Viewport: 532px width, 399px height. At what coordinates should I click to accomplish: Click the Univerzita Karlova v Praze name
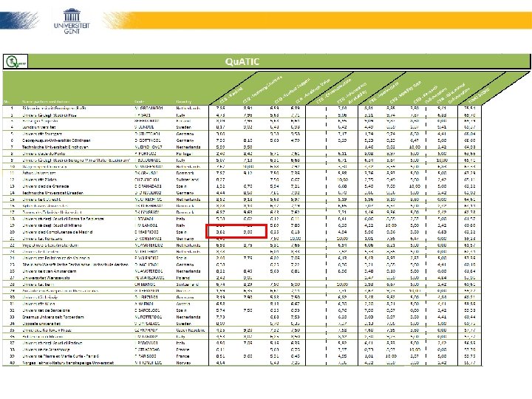47,330
